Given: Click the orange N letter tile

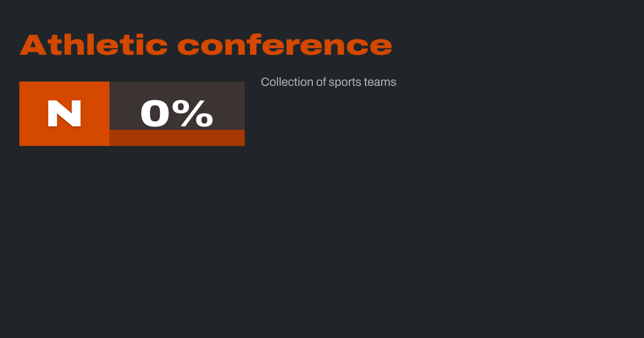Looking at the screenshot, I should pyautogui.click(x=64, y=114).
